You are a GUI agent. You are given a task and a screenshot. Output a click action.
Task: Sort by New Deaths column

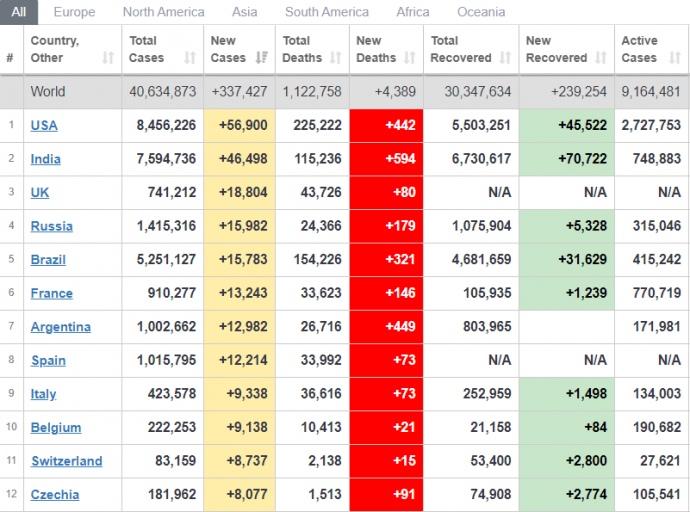386,49
